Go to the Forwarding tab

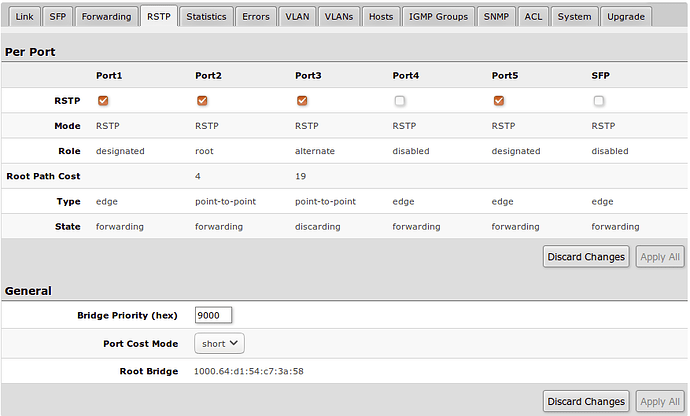106,17
